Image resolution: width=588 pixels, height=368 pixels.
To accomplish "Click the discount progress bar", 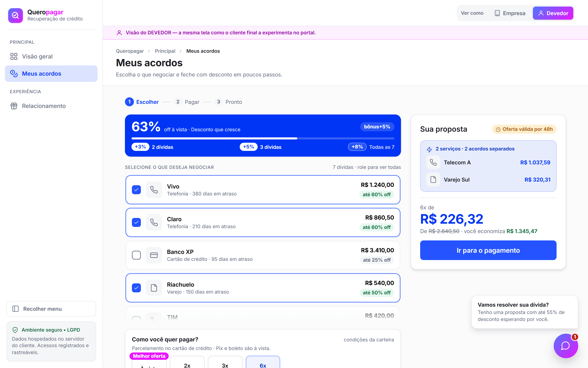I will (263, 138).
